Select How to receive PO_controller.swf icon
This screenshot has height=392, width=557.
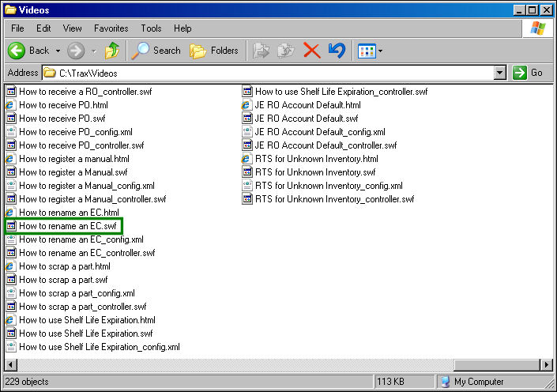coord(11,145)
